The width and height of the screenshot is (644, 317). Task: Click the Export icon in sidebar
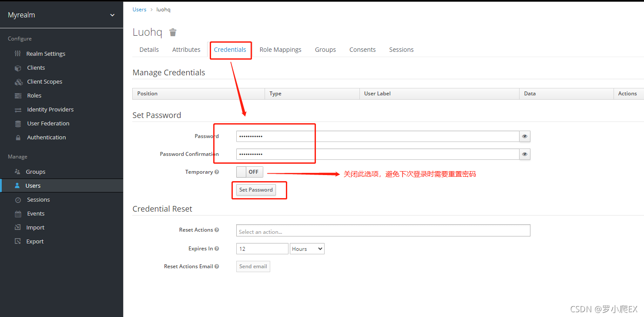pyautogui.click(x=17, y=241)
